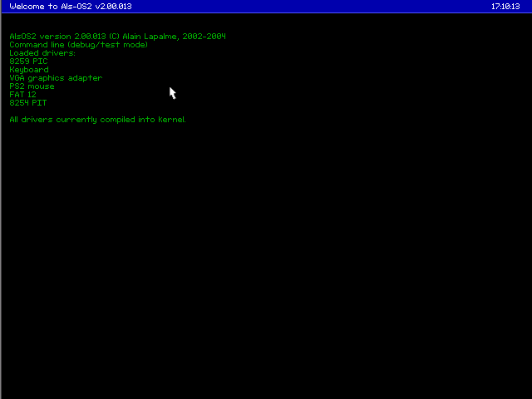Image resolution: width=532 pixels, height=399 pixels.
Task: Click the 'Welcome to Als-OS2 v2.00.013' title text
Action: coord(71,7)
